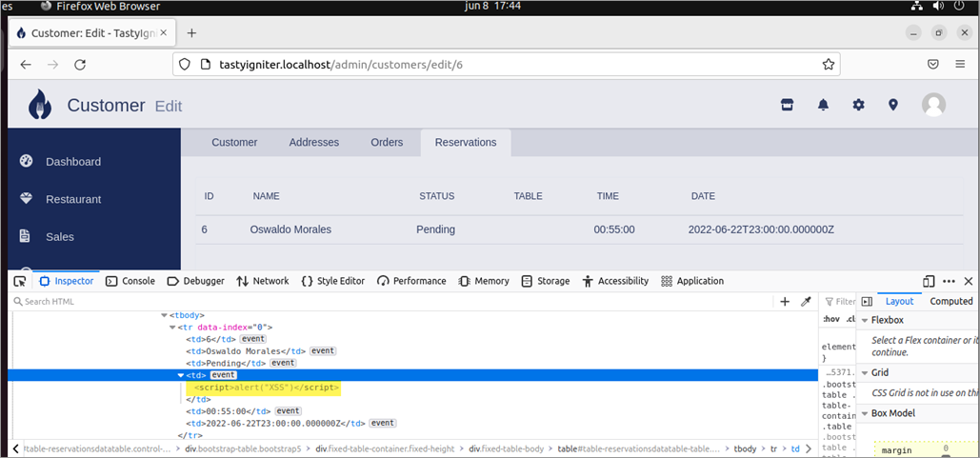Open the Storage DevTools tab

546,281
